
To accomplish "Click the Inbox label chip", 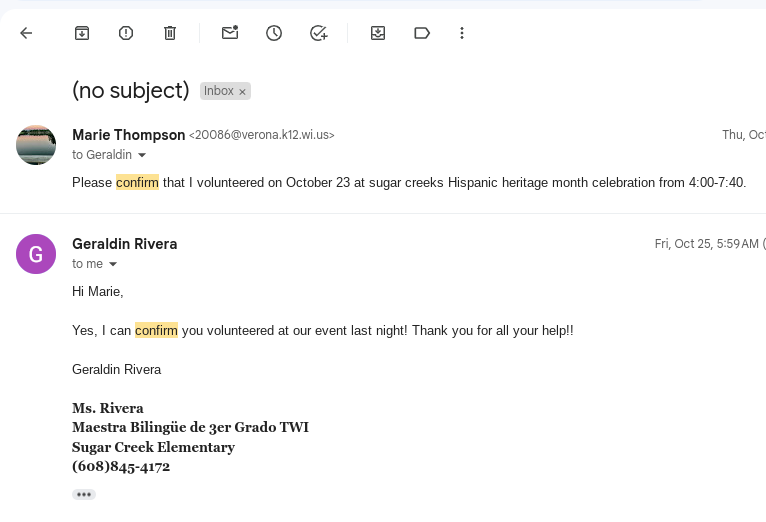I will tap(218, 91).
